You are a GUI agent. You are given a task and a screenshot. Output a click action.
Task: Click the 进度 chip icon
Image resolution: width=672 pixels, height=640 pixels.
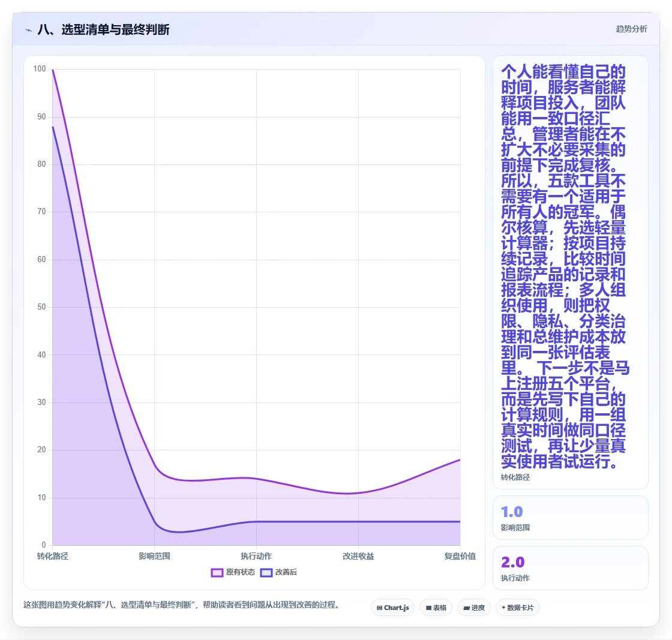pos(467,608)
